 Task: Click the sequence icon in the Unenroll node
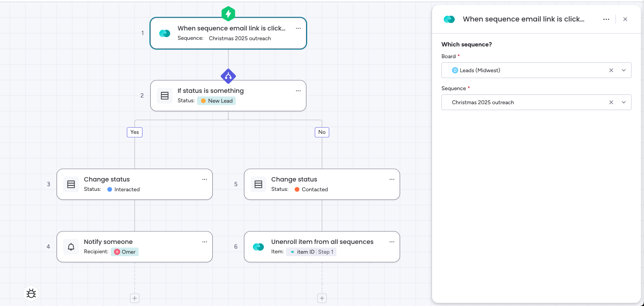[258, 247]
